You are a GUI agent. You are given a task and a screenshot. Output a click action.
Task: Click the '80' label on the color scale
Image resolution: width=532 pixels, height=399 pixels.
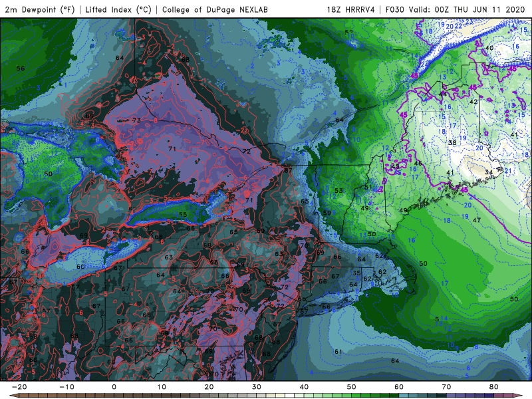point(494,387)
